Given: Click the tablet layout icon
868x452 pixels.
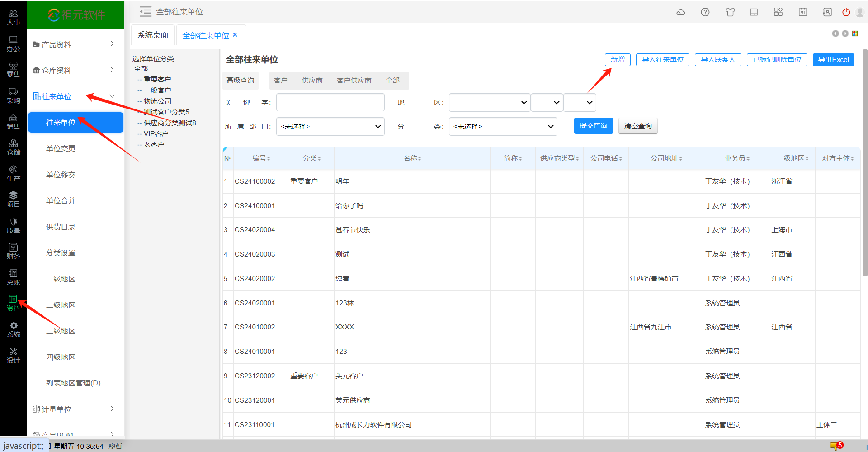Looking at the screenshot, I should point(754,12).
